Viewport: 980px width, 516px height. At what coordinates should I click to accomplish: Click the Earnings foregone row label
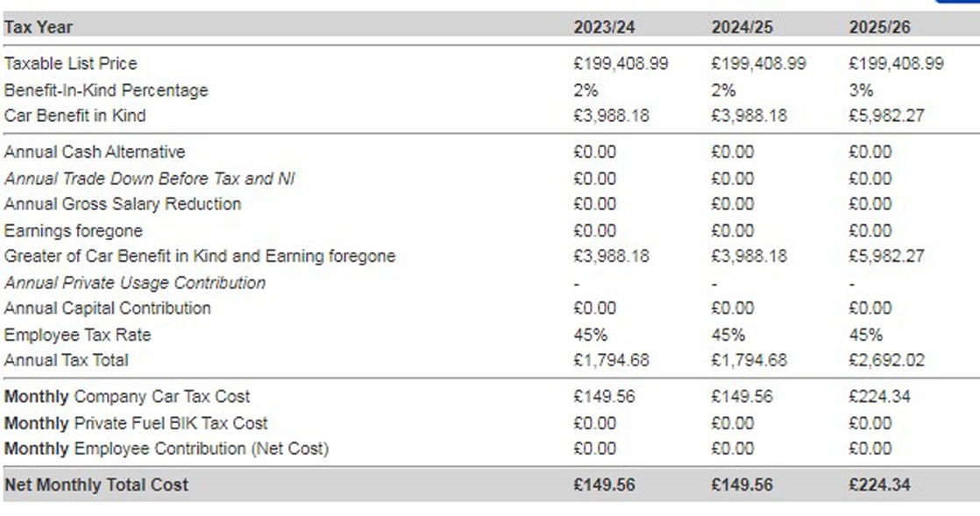(73, 231)
